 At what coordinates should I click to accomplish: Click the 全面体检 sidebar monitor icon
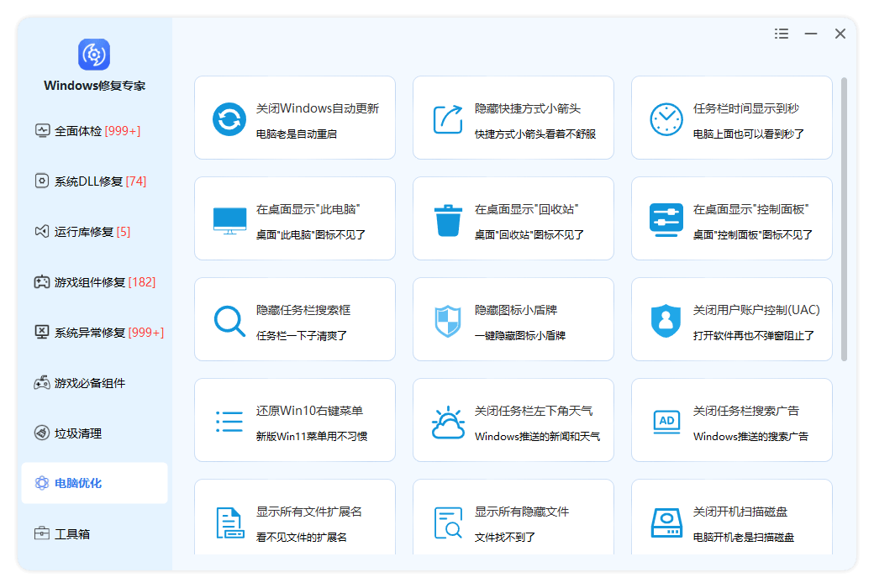coord(42,131)
